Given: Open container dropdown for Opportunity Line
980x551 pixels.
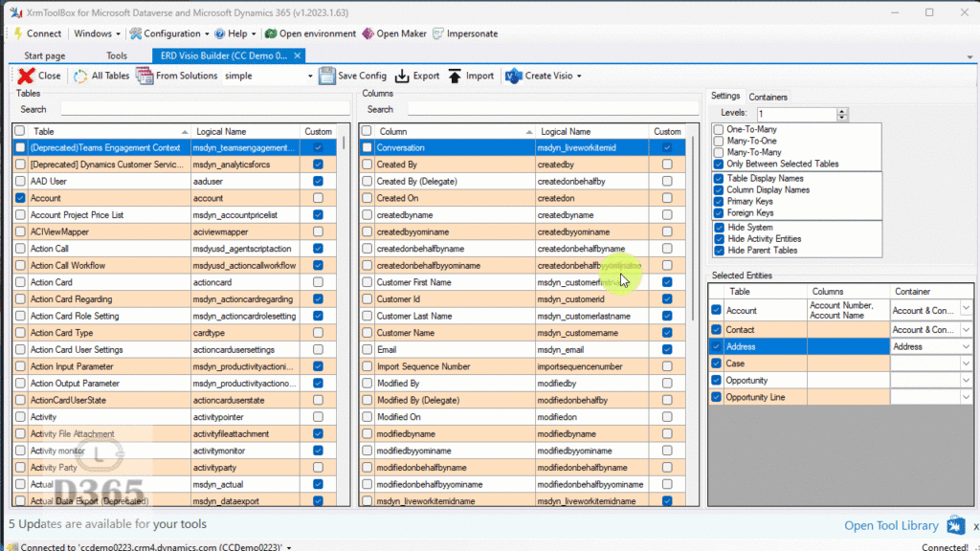Looking at the screenshot, I should click(x=966, y=397).
